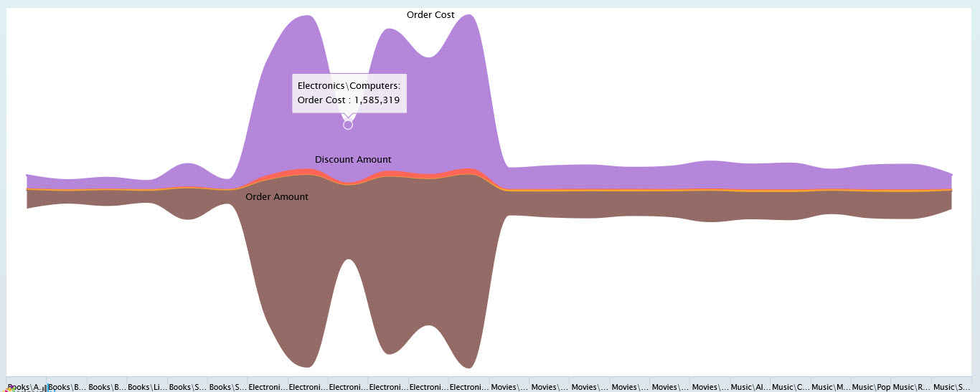Click the Electronics\Computers tooltip box

pyautogui.click(x=349, y=93)
